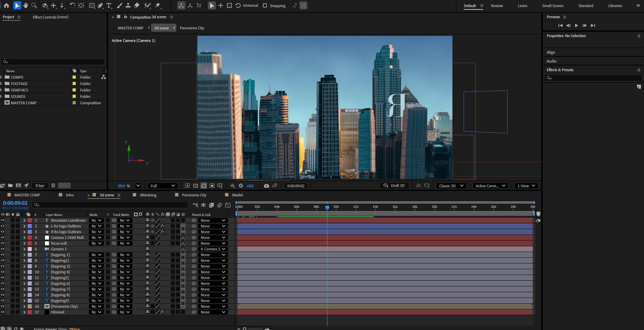Image resolution: width=644 pixels, height=330 pixels.
Task: Choose the Horizontal Type tool
Action: pyautogui.click(x=109, y=5)
